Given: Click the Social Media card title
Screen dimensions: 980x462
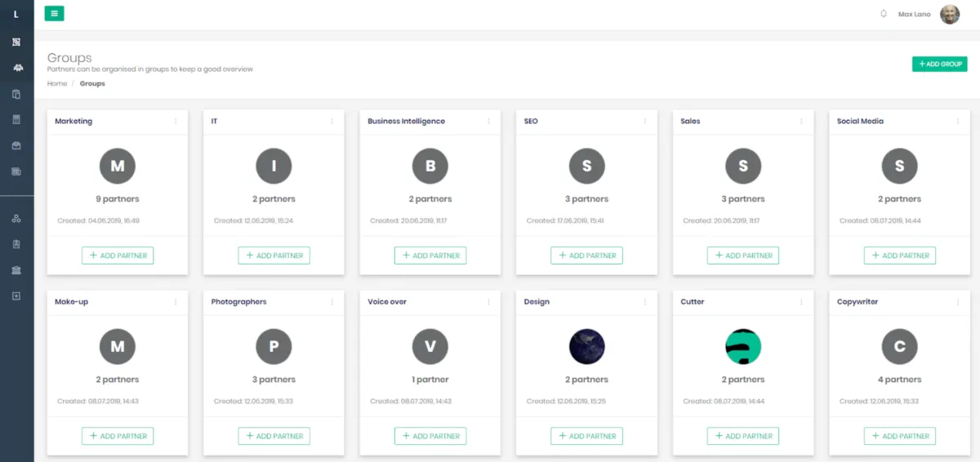Looking at the screenshot, I should 860,122.
